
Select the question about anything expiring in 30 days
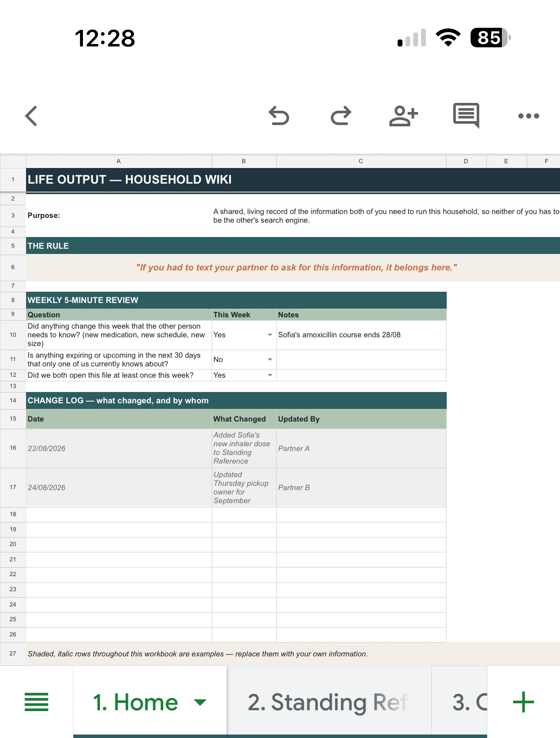tap(119, 359)
